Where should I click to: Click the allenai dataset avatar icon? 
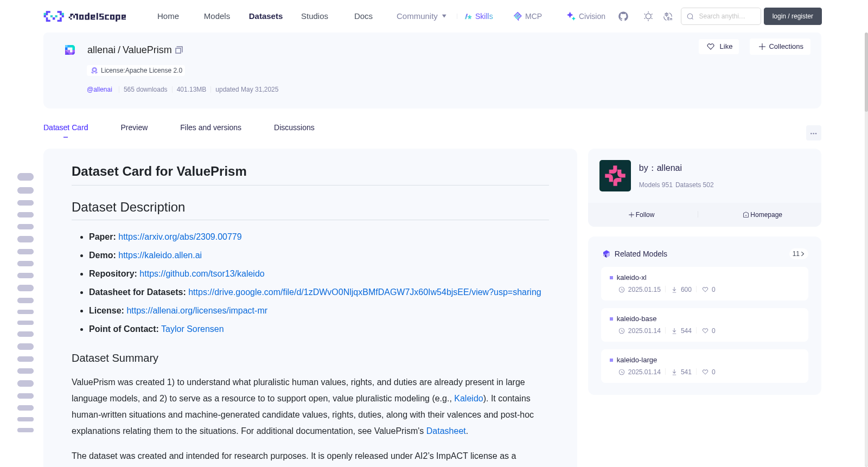[x=70, y=50]
